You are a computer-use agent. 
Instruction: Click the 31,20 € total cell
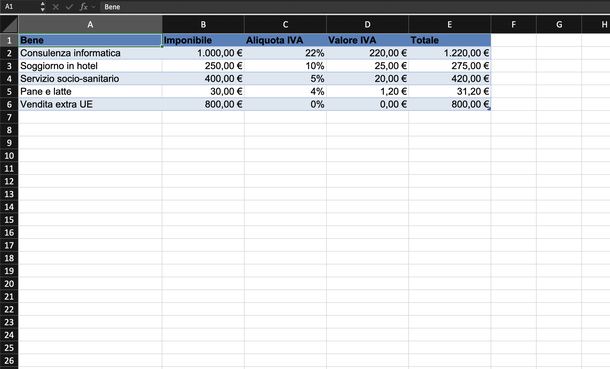point(449,91)
